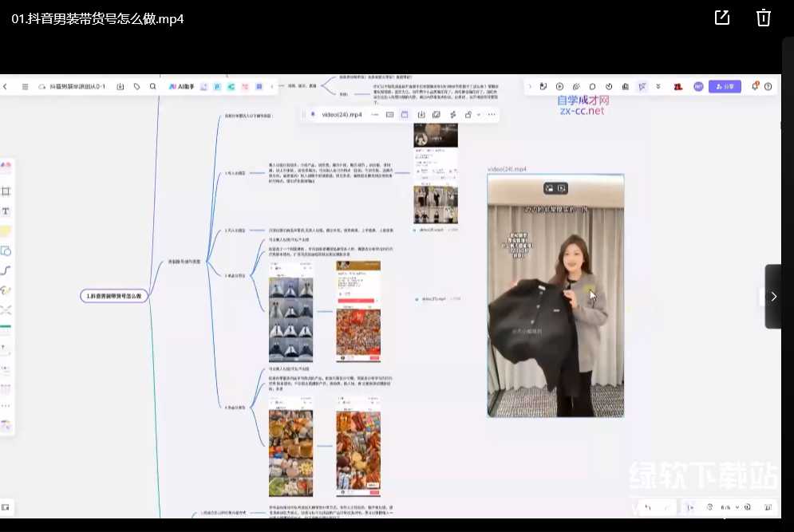
Task: Select the Frame tool in left toolbar
Action: (x=6, y=191)
